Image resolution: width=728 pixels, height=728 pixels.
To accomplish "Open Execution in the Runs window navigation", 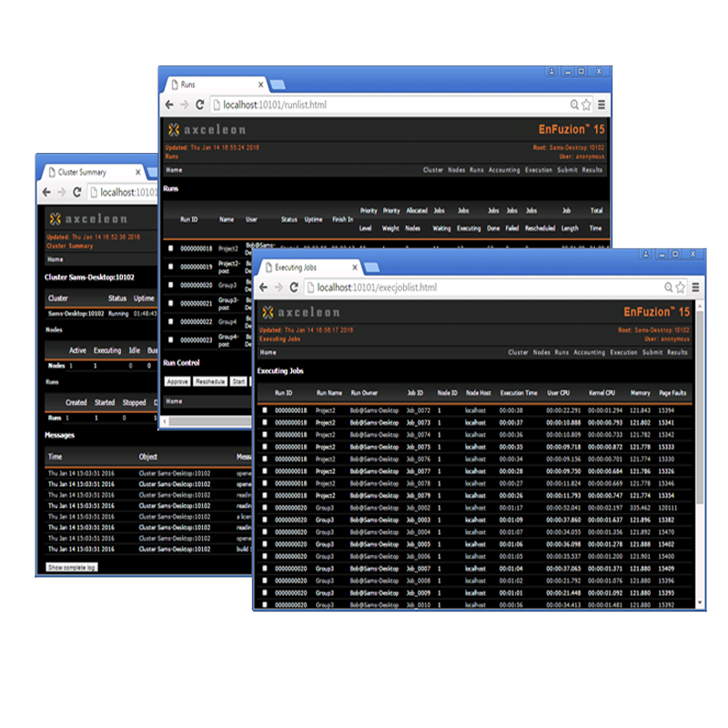I will pyautogui.click(x=539, y=170).
